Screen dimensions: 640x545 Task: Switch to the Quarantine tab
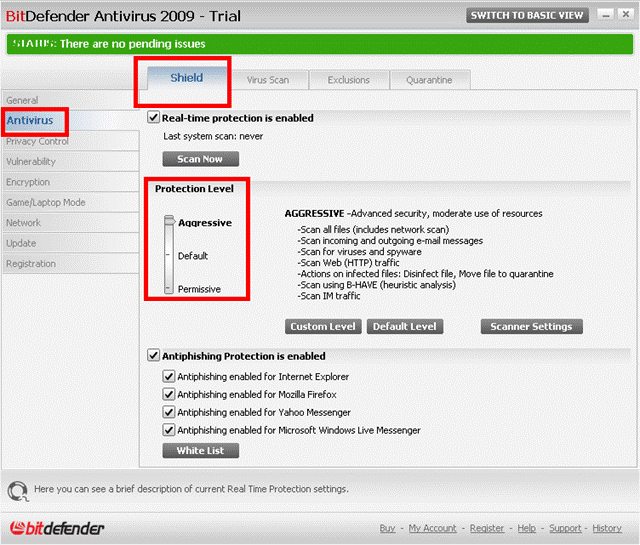click(x=428, y=80)
